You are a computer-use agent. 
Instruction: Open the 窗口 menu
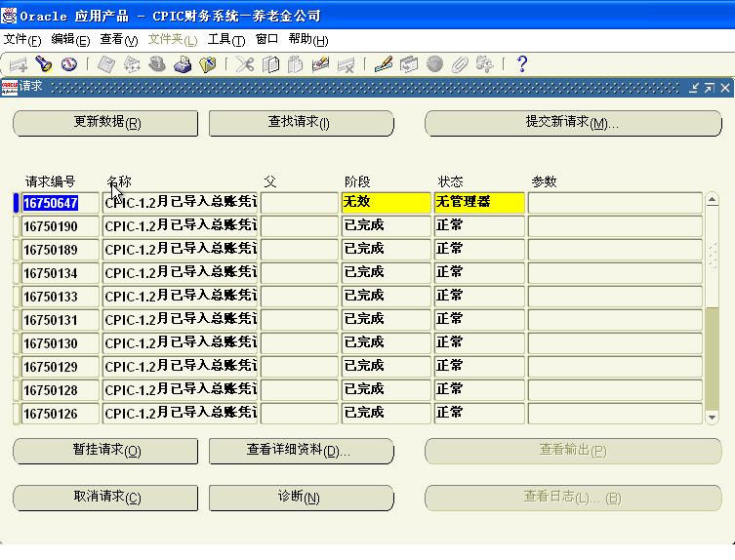266,39
